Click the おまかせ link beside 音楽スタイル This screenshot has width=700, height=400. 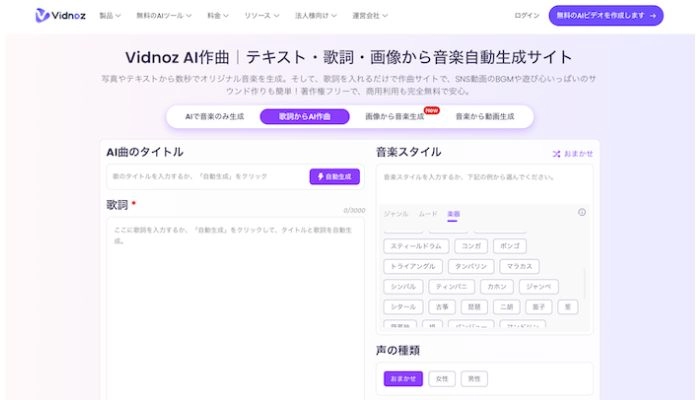pos(573,154)
